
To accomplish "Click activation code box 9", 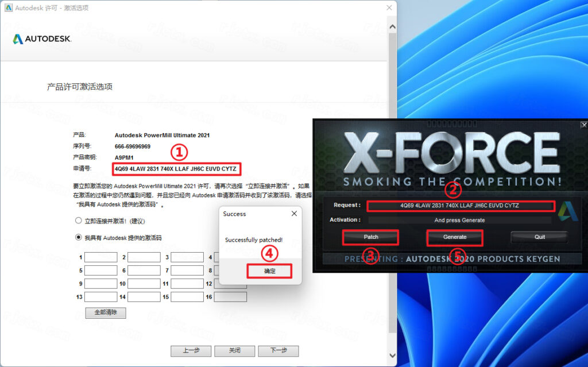I will click(101, 284).
